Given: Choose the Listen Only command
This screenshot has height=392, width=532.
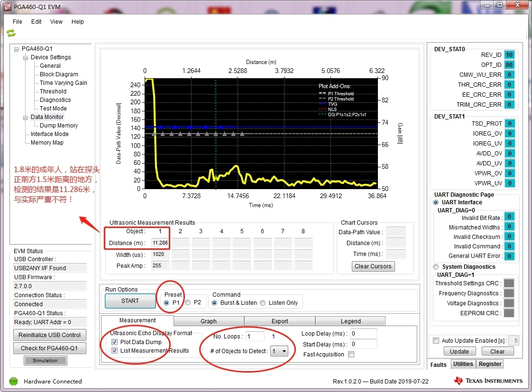Looking at the screenshot, I should pos(263,303).
